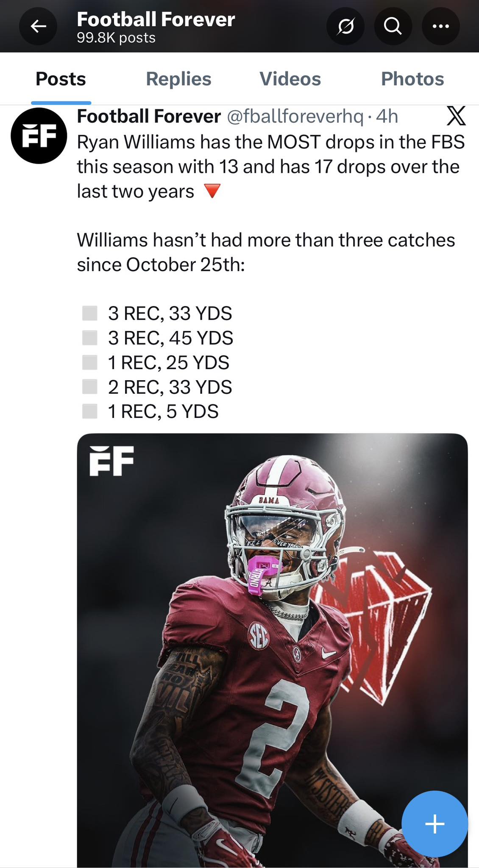Tap the 4h post timestamp

coord(387,116)
